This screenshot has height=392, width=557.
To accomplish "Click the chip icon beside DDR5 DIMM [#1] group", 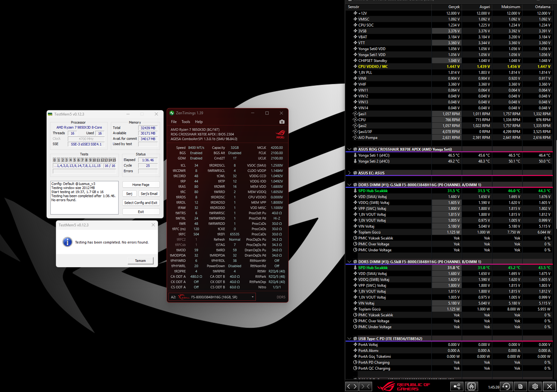I will pos(355,185).
